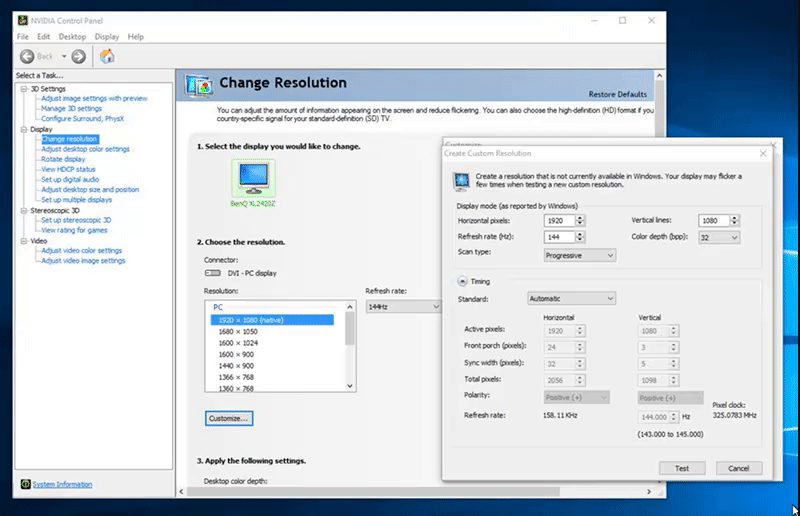Click the Back arrow button
800x516 pixels.
click(27, 56)
